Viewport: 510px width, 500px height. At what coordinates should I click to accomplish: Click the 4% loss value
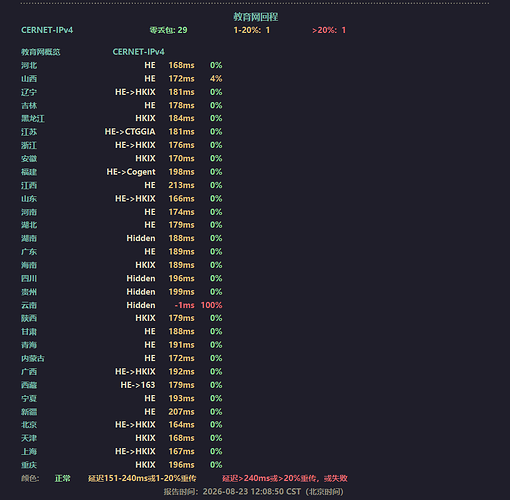click(216, 79)
